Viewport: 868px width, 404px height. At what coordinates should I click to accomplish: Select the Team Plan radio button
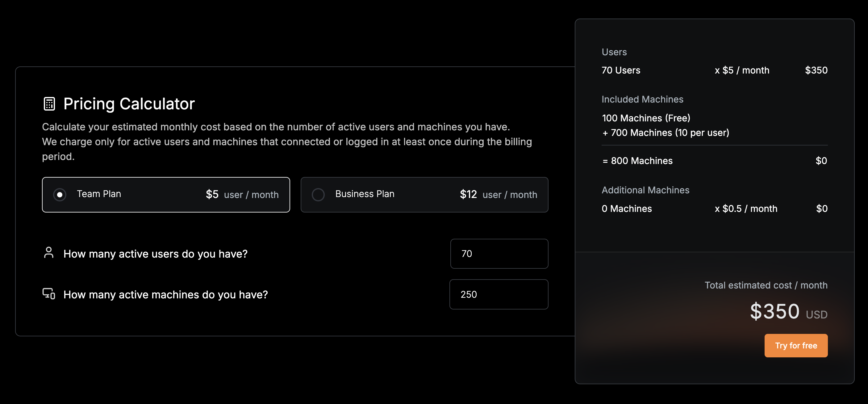coord(60,195)
